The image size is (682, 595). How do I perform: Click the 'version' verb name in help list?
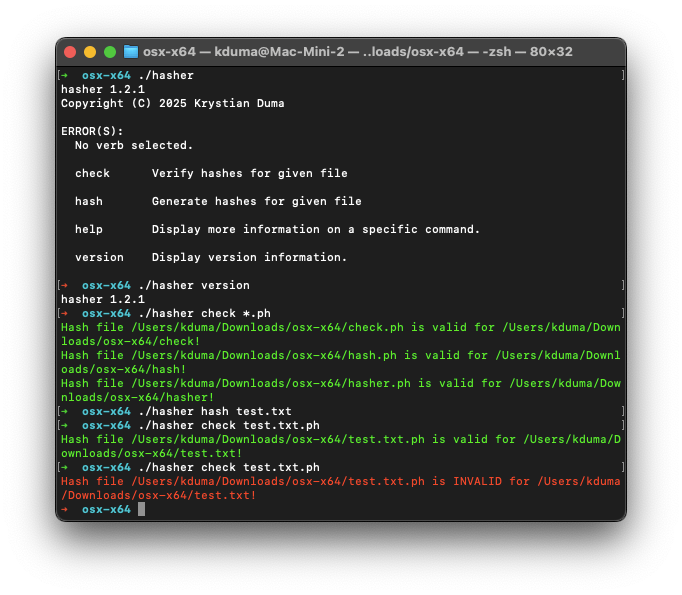tap(99, 257)
